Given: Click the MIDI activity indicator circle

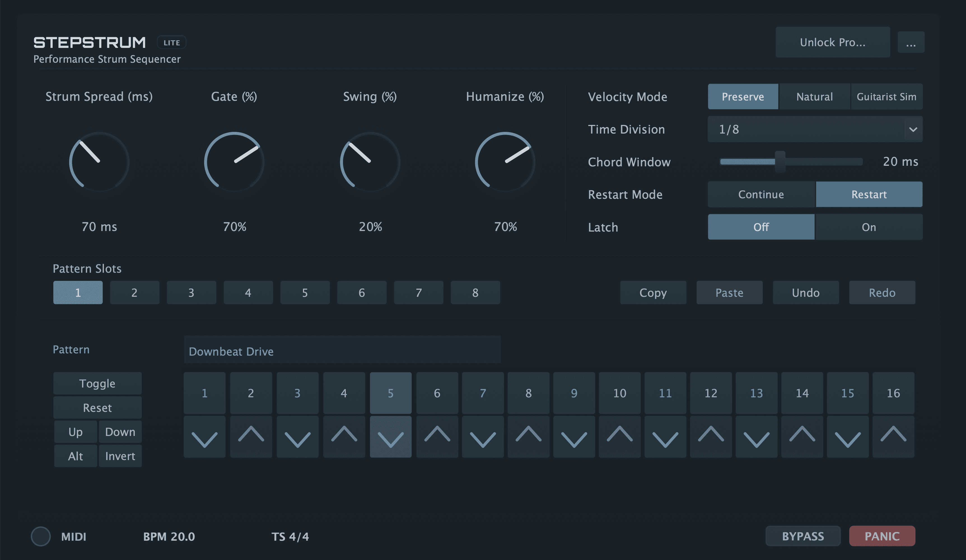Looking at the screenshot, I should 41,536.
